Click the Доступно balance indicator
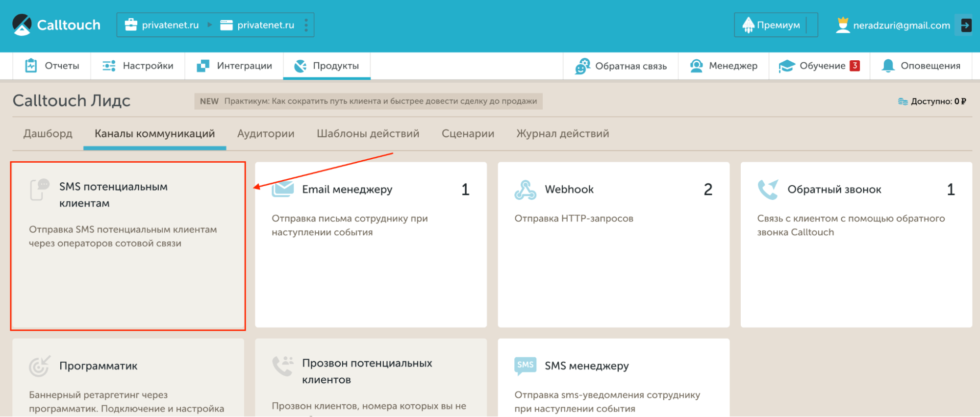The width and height of the screenshot is (980, 417). (932, 101)
